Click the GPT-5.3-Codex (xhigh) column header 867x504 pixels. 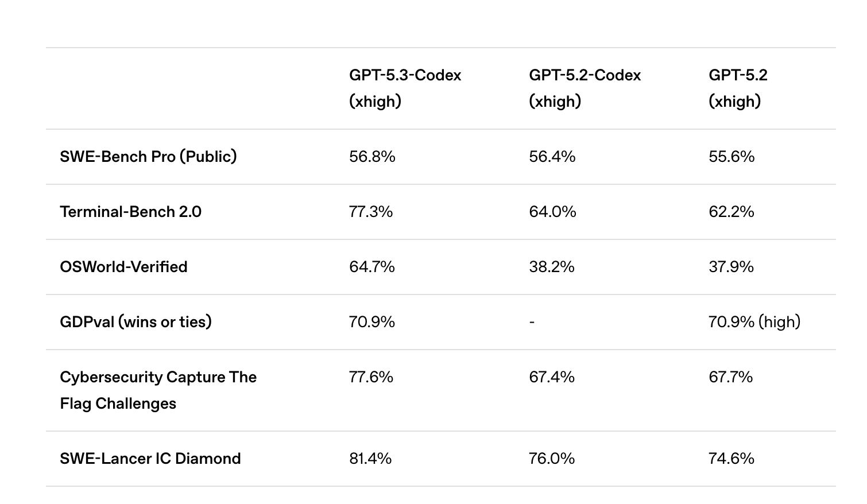pyautogui.click(x=405, y=88)
